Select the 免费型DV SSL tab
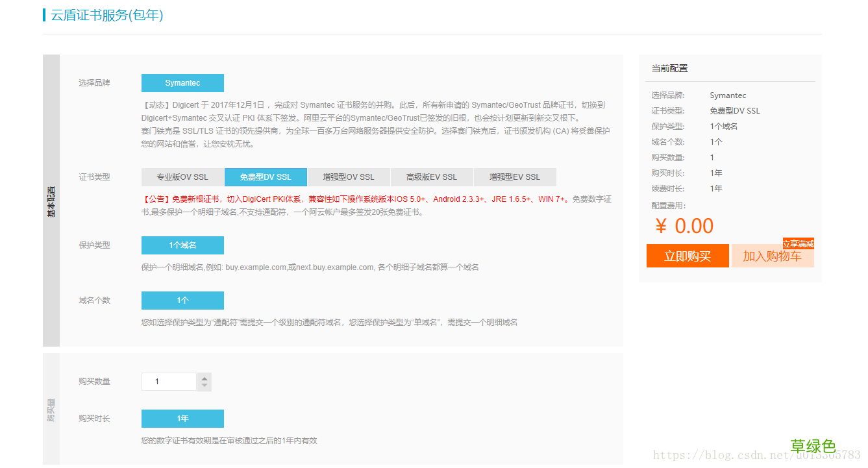The image size is (868, 468). [x=266, y=177]
